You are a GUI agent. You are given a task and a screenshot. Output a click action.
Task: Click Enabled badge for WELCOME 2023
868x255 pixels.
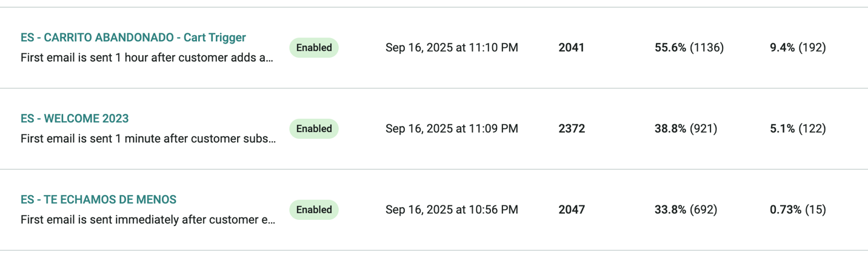(x=314, y=129)
